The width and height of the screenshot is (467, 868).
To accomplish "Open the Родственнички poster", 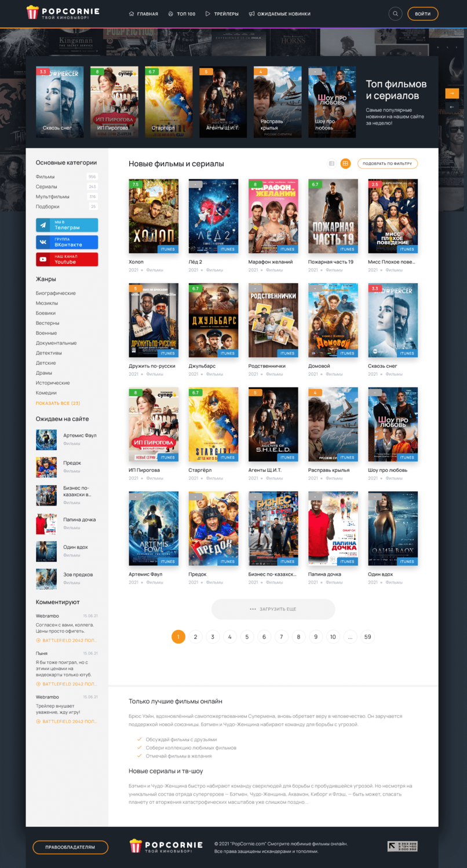I will tap(273, 320).
